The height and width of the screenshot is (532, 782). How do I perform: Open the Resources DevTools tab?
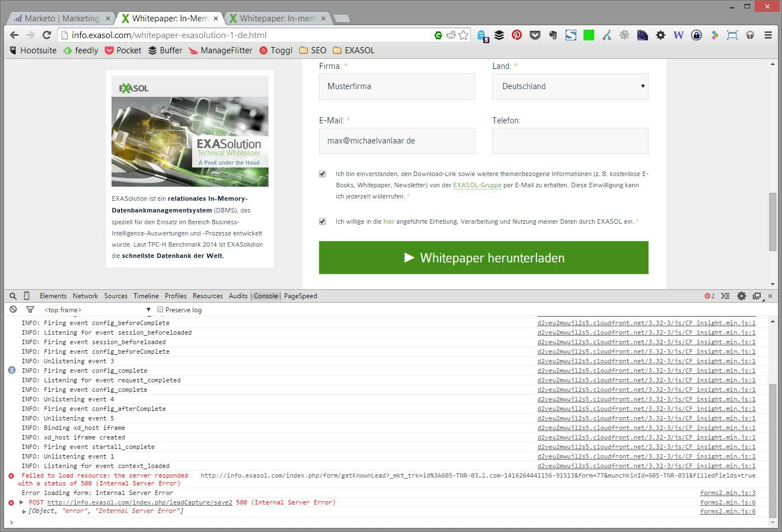pos(207,296)
